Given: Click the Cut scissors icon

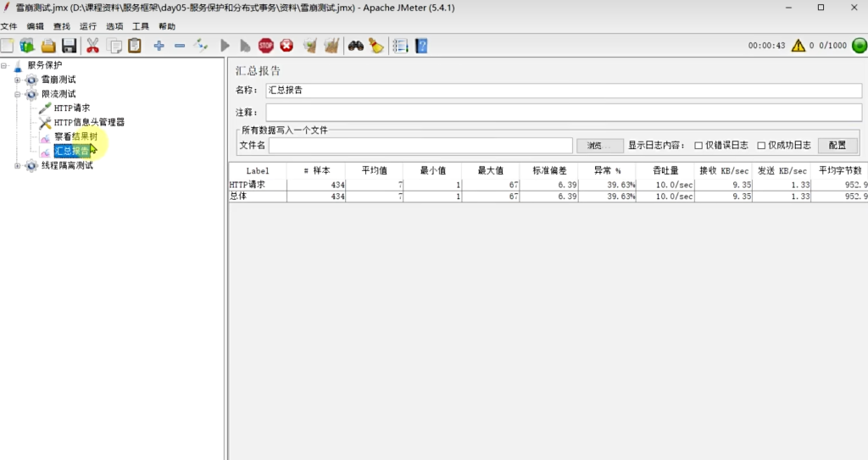Looking at the screenshot, I should 92,46.
